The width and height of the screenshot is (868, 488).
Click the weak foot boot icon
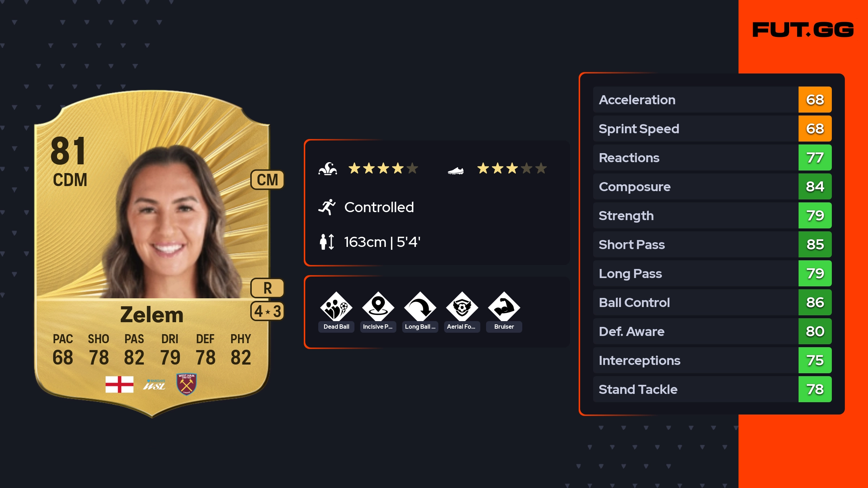(456, 170)
